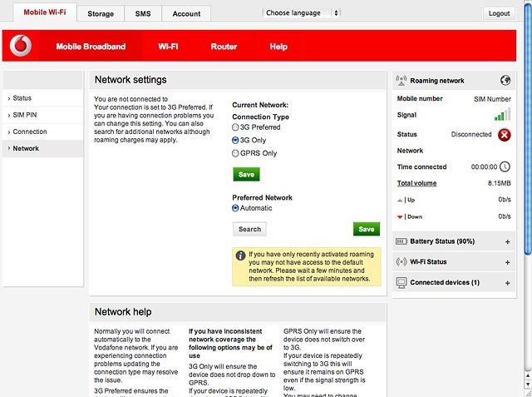Click the connected devices monitor icon
532x397 pixels.
401,282
